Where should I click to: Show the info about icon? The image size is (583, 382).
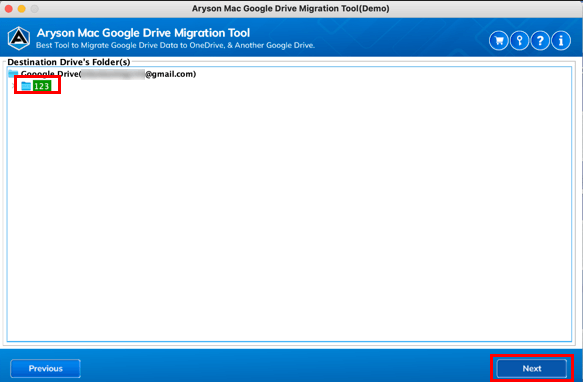[561, 40]
